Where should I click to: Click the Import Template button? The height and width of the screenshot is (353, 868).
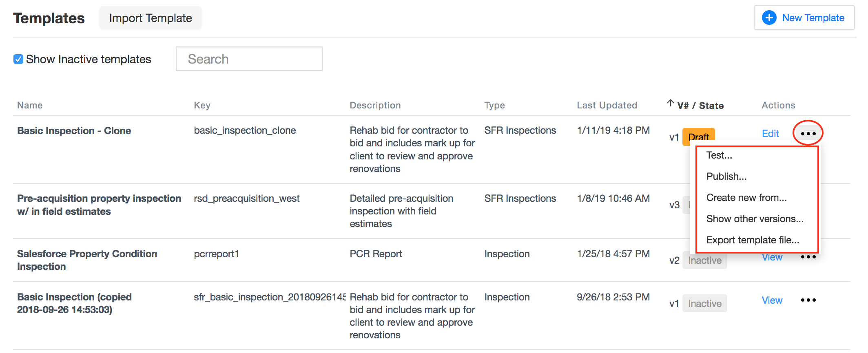point(151,18)
